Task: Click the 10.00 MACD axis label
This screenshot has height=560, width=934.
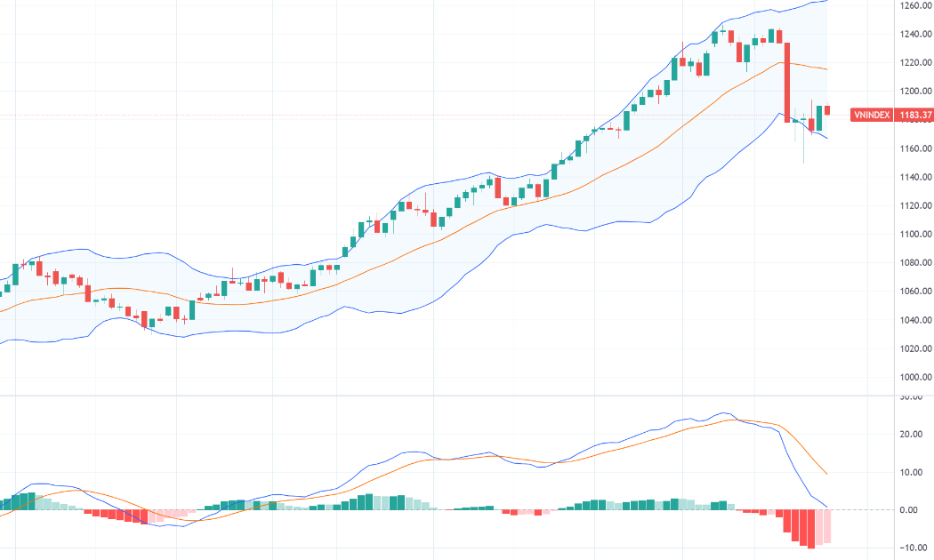Action: [911, 472]
